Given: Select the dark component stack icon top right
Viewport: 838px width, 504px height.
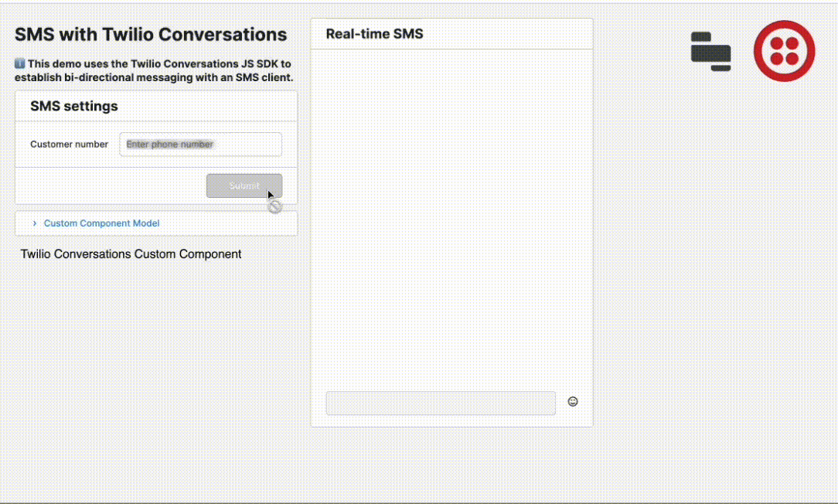Looking at the screenshot, I should [x=710, y=52].
